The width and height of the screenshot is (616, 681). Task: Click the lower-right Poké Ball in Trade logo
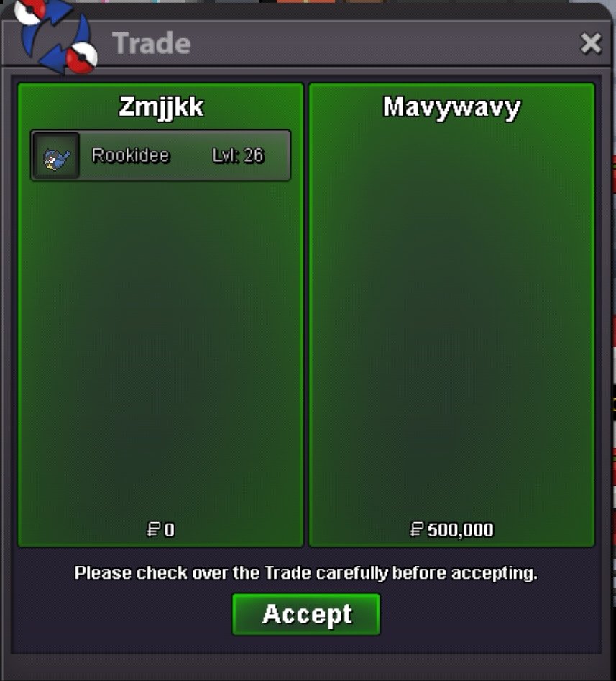[x=81, y=58]
